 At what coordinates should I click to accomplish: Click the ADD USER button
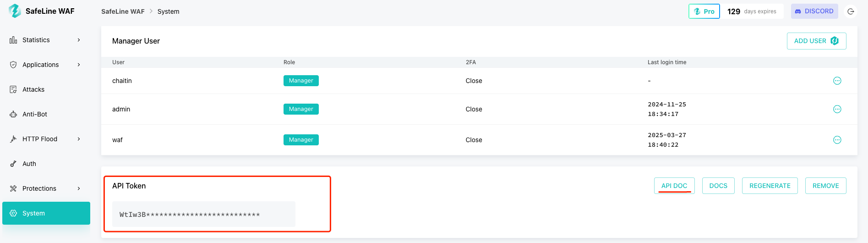pos(816,41)
